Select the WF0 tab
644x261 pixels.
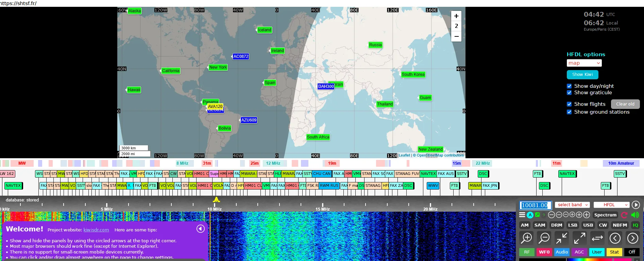tap(544, 252)
